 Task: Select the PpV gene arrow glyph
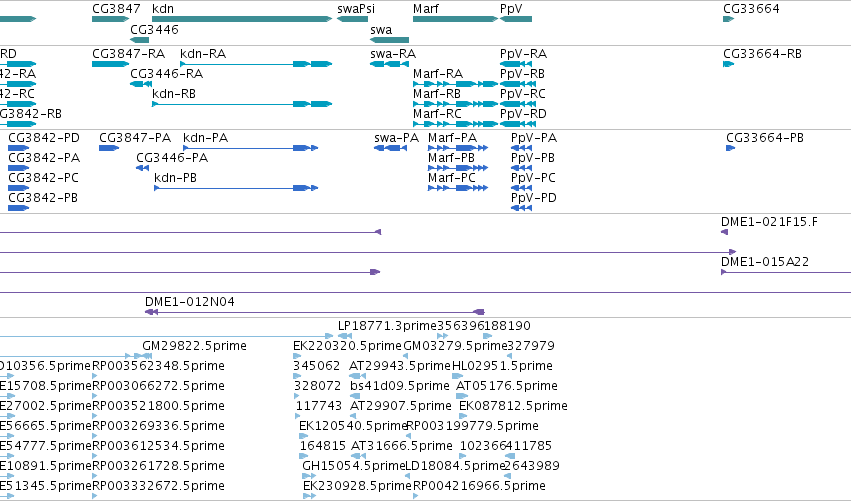coord(516,19)
